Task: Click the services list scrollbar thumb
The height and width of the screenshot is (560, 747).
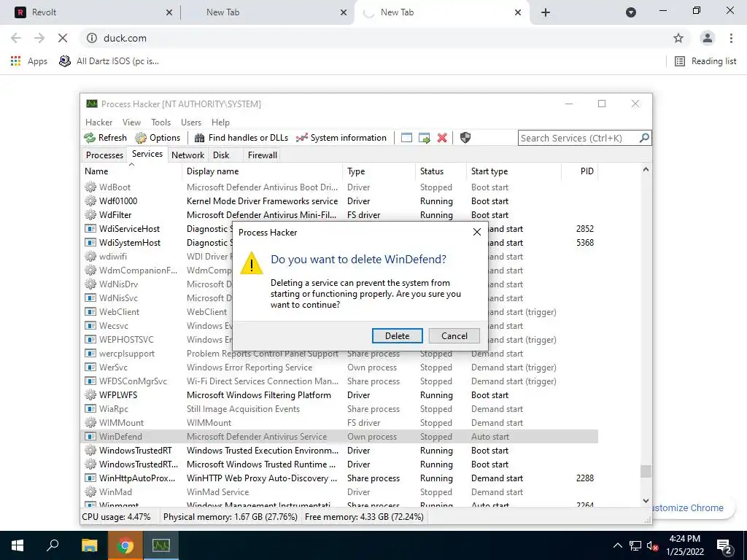Action: [646, 471]
